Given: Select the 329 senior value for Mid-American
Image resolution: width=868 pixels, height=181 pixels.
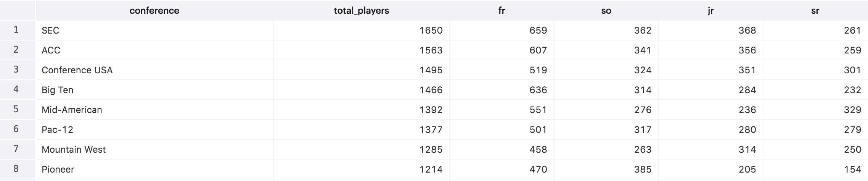Looking at the screenshot, I should pos(815,110).
